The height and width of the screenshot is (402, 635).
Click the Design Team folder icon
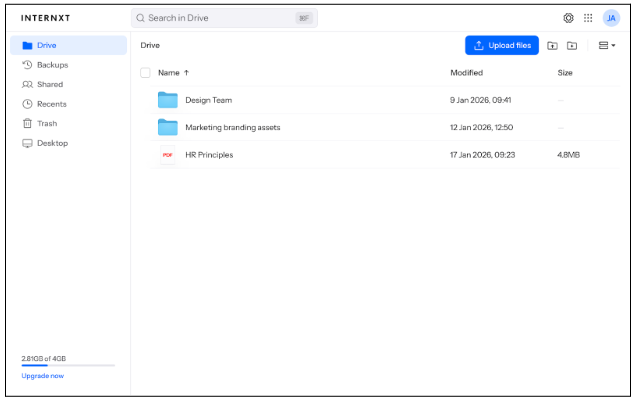coord(167,100)
